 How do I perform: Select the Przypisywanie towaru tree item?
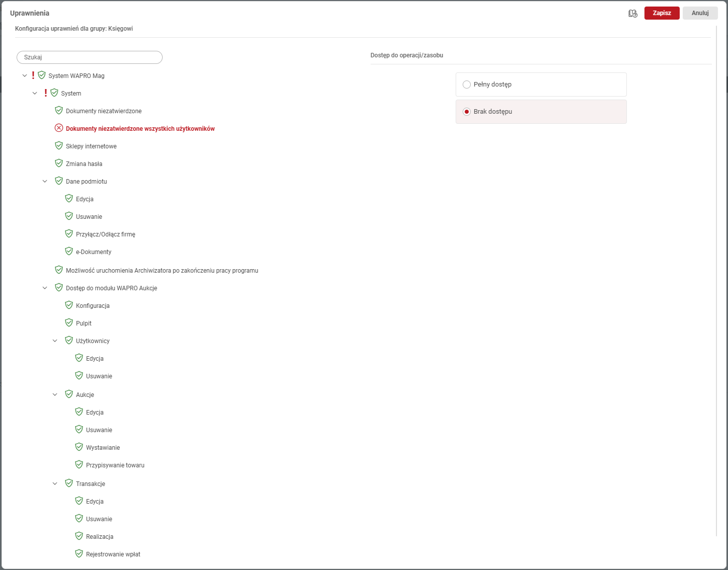click(115, 465)
